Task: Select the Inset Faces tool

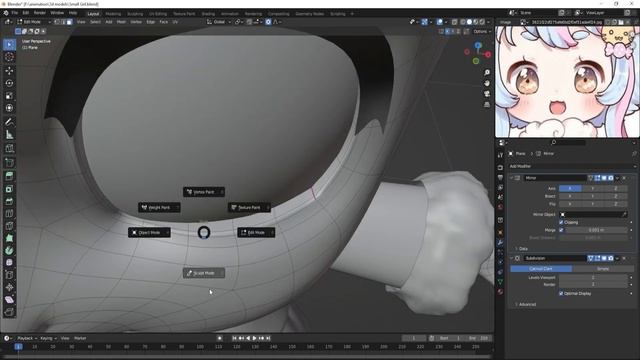Action: click(9, 189)
